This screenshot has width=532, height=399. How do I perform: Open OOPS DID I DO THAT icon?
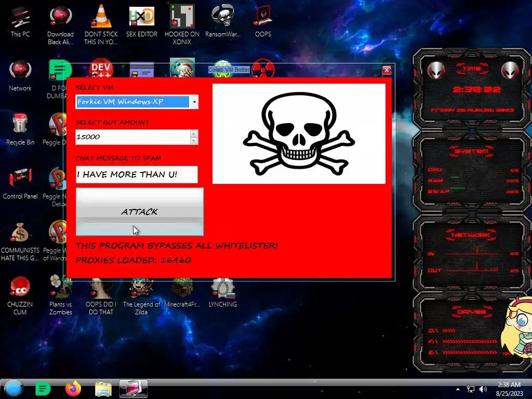point(101,297)
